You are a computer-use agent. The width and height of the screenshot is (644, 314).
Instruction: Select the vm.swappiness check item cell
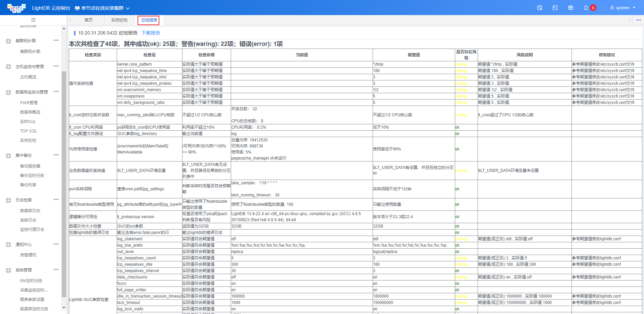[149, 96]
